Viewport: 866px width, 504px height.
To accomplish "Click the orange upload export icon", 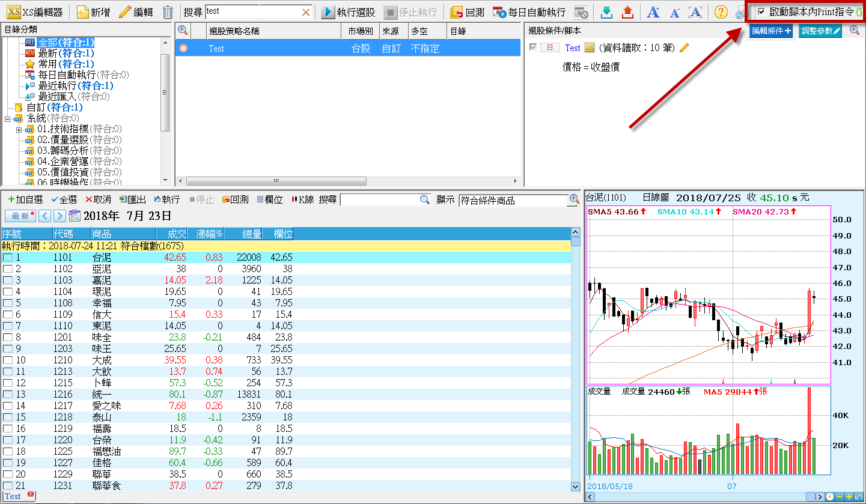I will [627, 12].
